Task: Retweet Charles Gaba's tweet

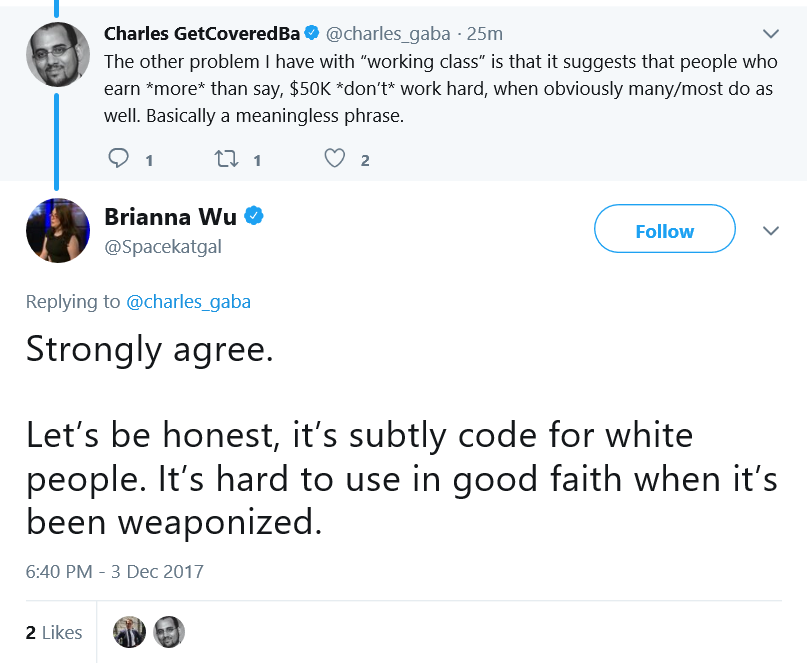Action: pos(226,159)
